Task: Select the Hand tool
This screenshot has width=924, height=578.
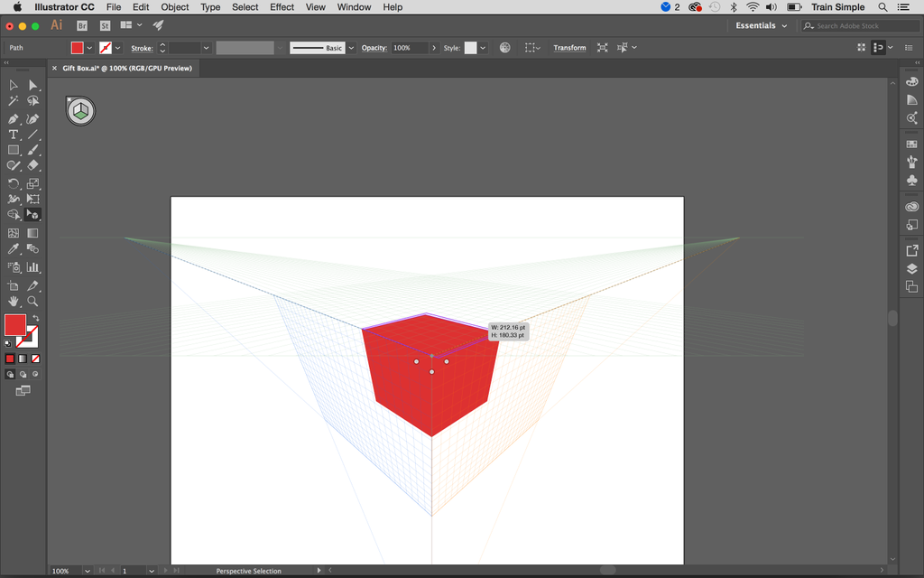Action: tap(13, 300)
